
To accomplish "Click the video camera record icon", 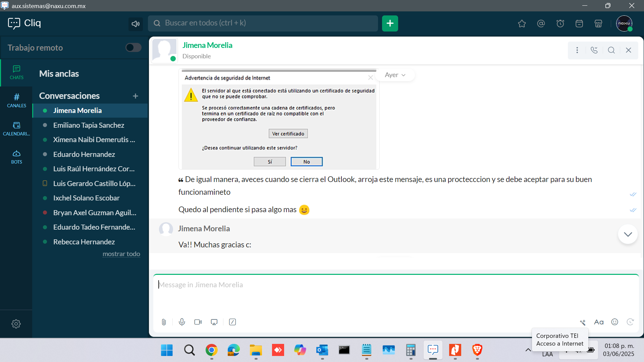I will [198, 322].
